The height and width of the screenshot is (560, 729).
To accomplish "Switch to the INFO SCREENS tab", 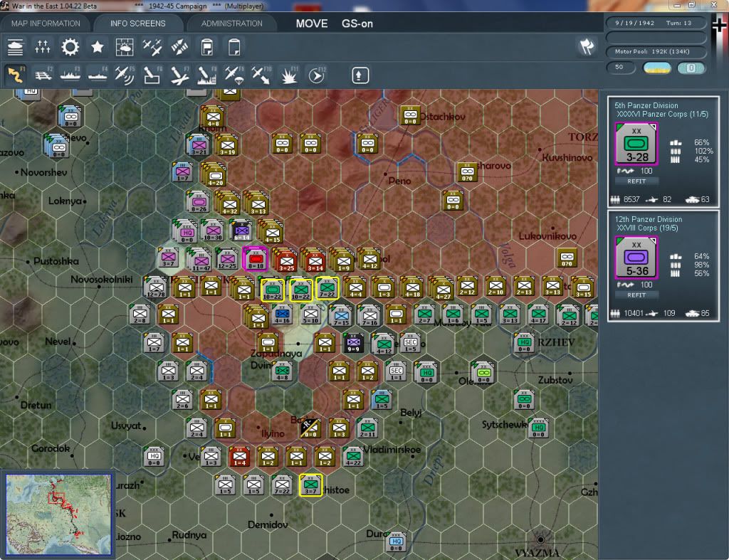I will (x=137, y=23).
